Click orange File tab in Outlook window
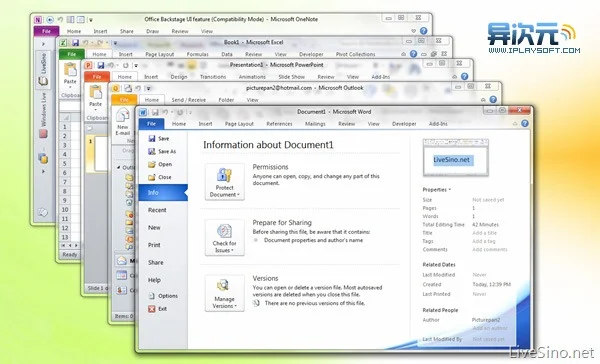Screen dimensions: 600x364 [124, 100]
